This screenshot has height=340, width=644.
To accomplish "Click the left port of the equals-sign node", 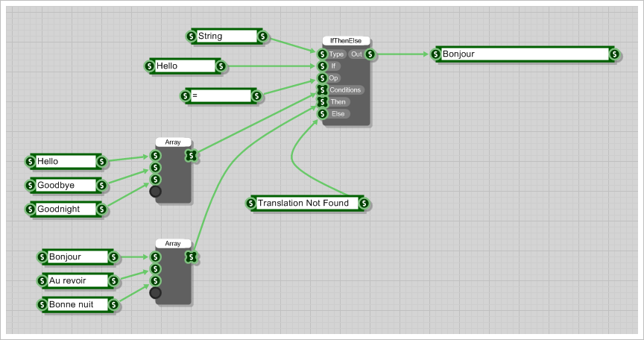I will pyautogui.click(x=186, y=95).
